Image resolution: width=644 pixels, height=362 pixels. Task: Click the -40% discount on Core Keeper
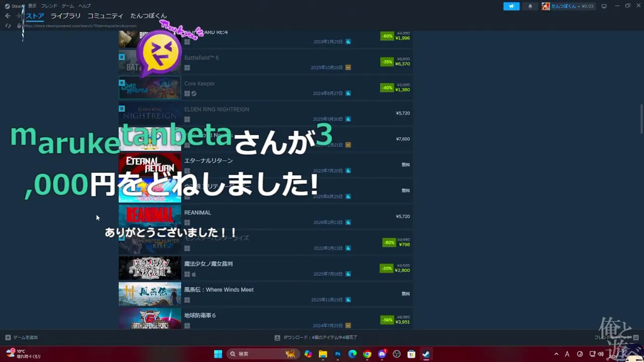(x=387, y=87)
